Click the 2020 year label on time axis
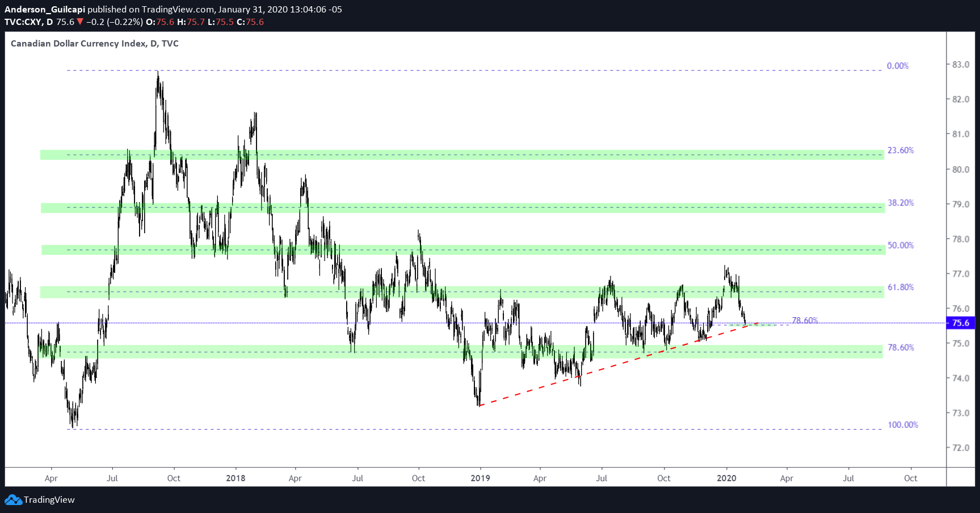The width and height of the screenshot is (980, 513). coord(726,478)
